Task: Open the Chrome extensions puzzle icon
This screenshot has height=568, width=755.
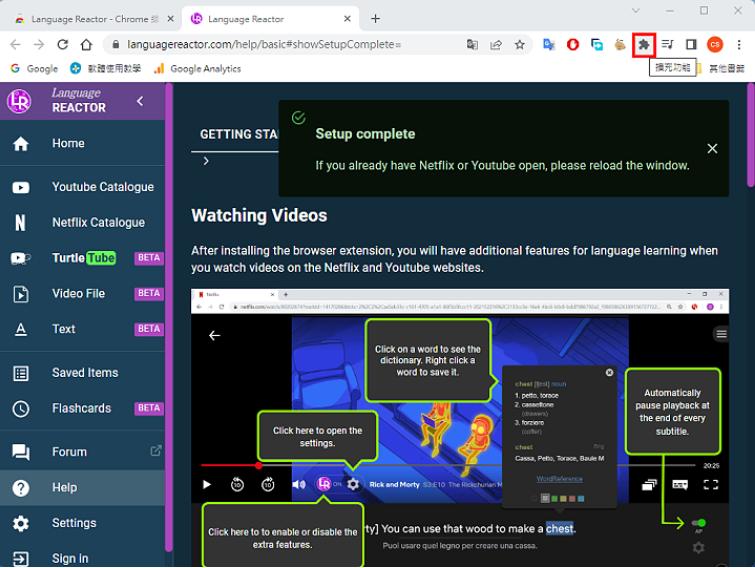Action: [x=644, y=45]
